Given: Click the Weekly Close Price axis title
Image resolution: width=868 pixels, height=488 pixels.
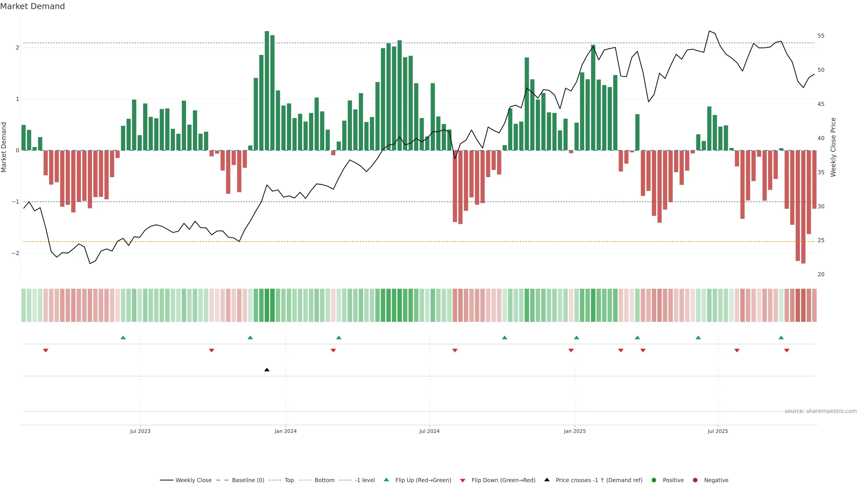Looking at the screenshot, I should (833, 147).
